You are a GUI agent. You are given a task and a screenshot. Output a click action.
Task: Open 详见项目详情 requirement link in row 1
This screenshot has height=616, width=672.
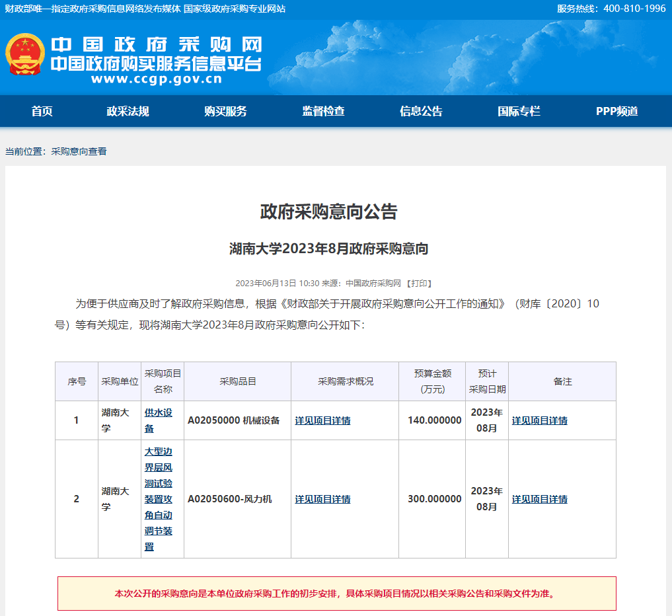pos(322,420)
